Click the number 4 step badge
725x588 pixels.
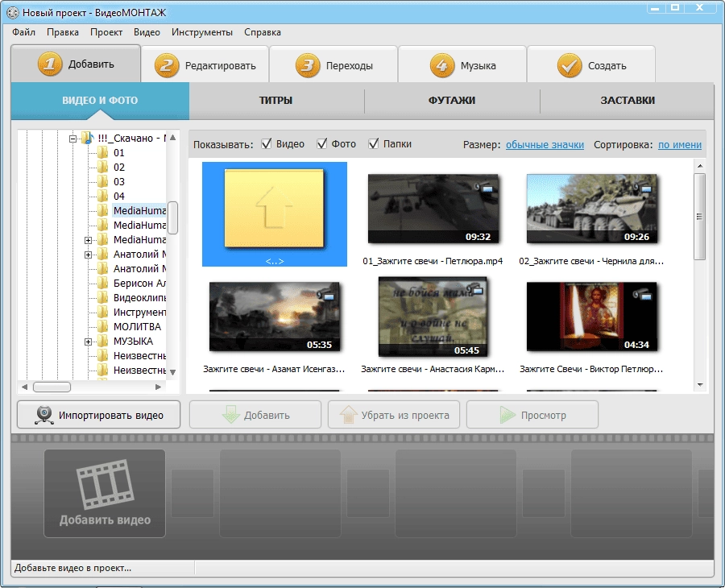[x=442, y=65]
